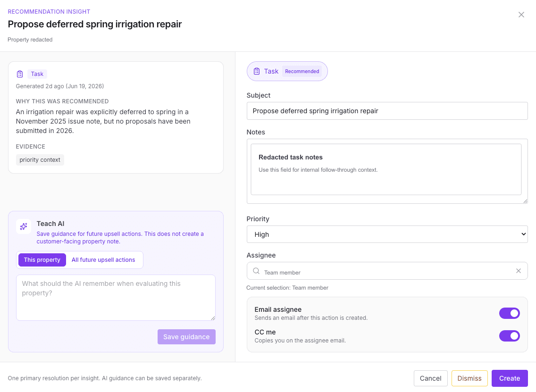Select the Task Recommended action pill

click(x=287, y=71)
